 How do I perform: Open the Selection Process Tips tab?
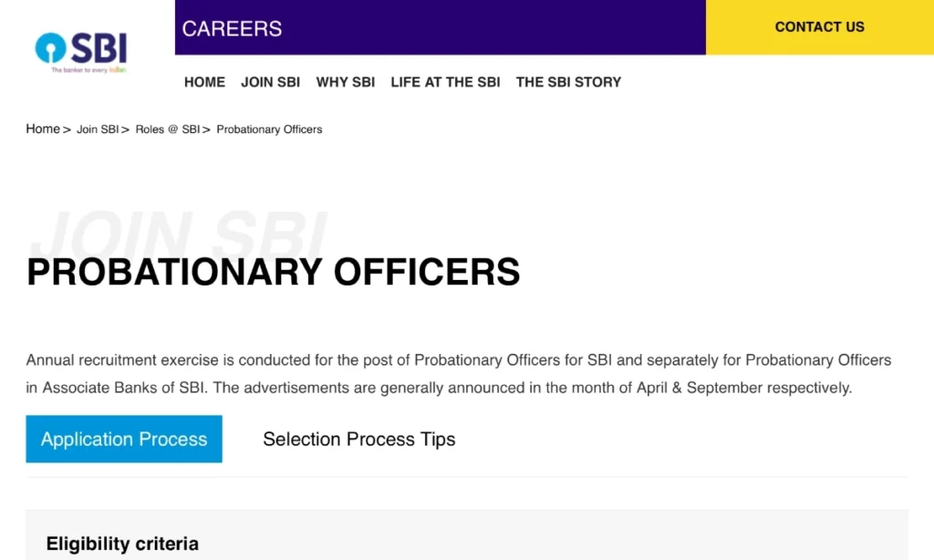pyautogui.click(x=358, y=439)
